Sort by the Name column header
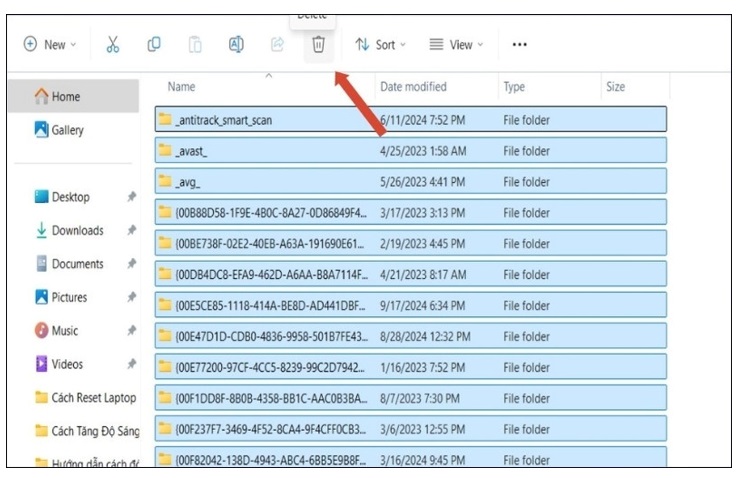745x478 pixels. (x=182, y=87)
